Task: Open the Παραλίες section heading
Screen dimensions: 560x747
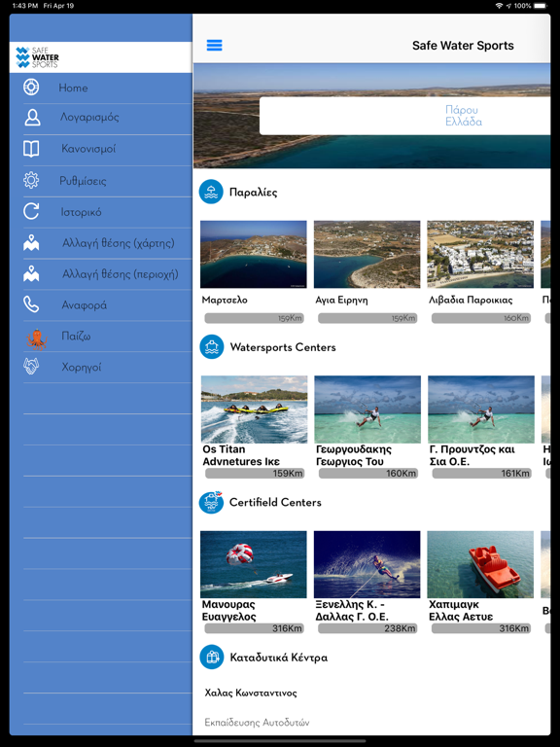Action: 254,192
